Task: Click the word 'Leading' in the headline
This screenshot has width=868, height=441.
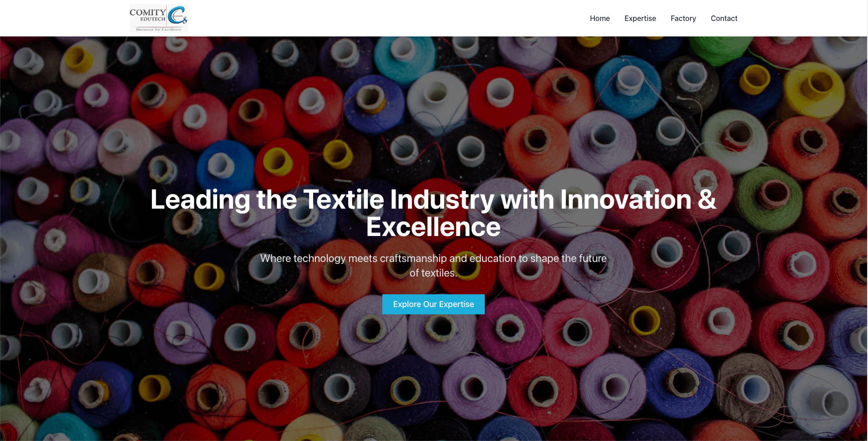Action: coord(200,200)
